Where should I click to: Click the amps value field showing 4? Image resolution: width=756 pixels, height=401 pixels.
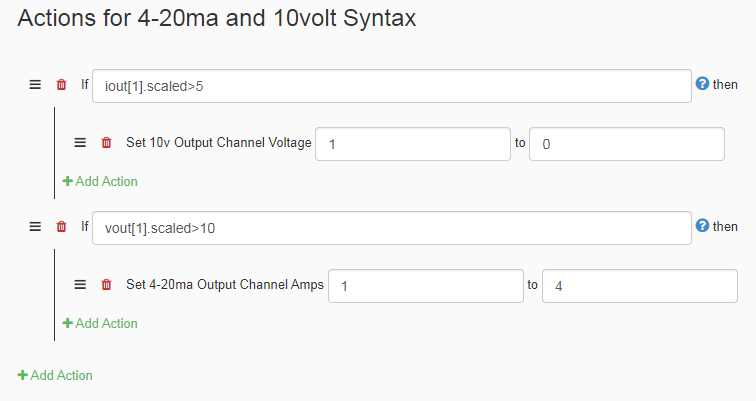coord(640,286)
